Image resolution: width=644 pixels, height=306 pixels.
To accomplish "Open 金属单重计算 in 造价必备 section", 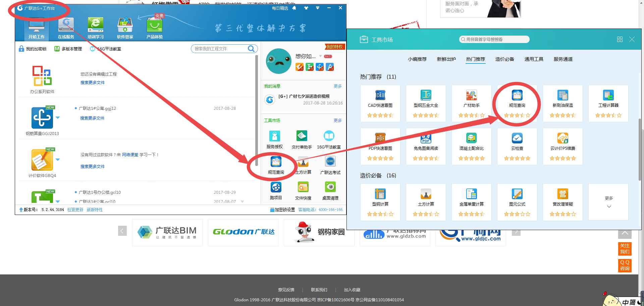I will pos(472,202).
